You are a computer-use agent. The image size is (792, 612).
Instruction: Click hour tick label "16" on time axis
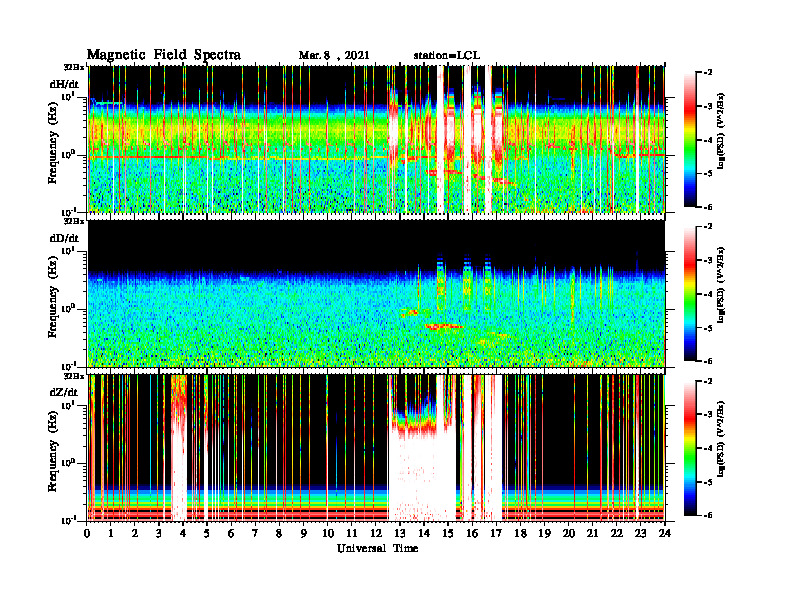point(472,533)
